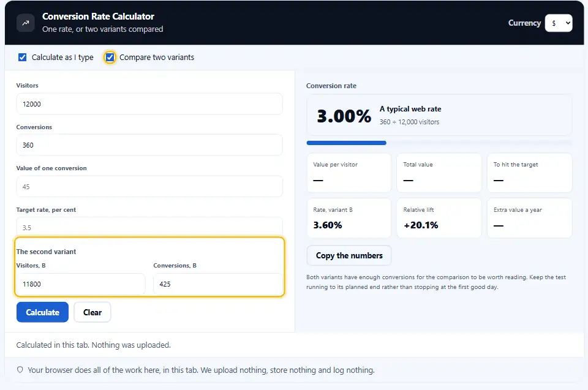Click the To hit the target card
588x390 pixels.
(529, 173)
